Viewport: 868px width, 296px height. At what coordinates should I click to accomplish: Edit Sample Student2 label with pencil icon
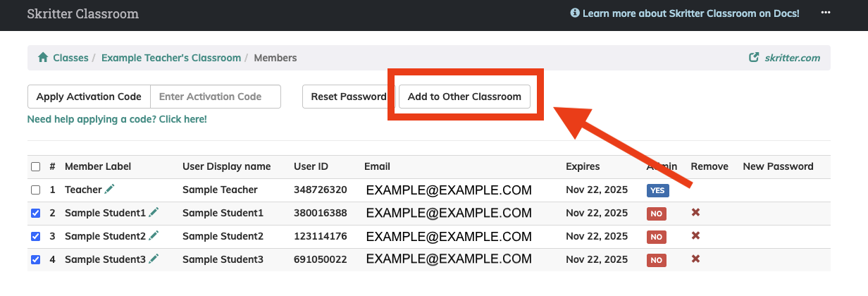point(154,236)
